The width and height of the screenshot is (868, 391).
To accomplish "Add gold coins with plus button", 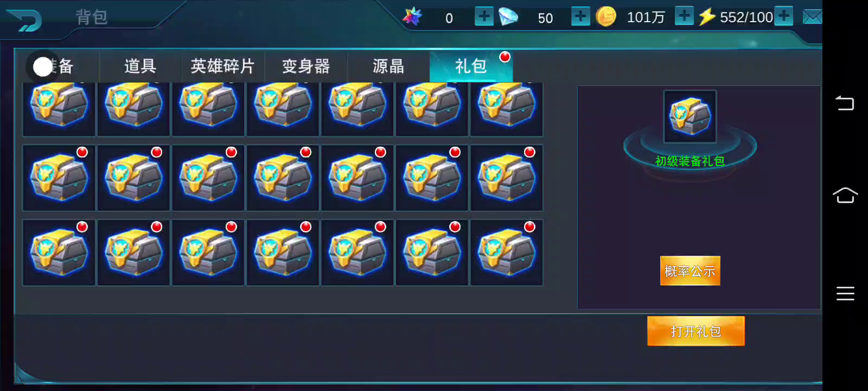I will (x=684, y=16).
